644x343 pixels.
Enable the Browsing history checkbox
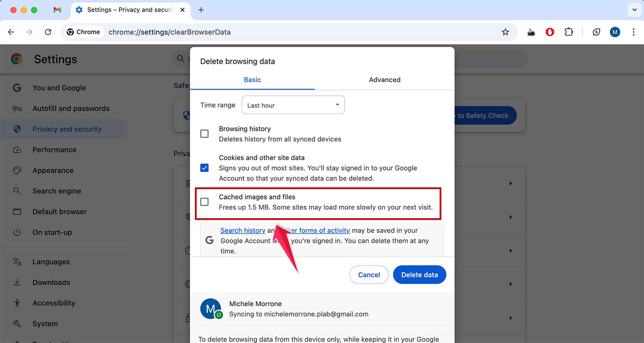click(204, 133)
